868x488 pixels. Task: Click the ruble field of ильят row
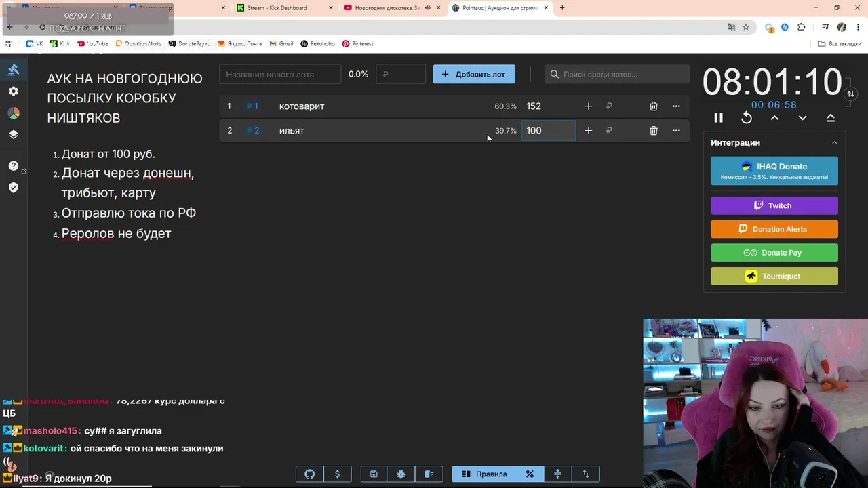coord(620,131)
